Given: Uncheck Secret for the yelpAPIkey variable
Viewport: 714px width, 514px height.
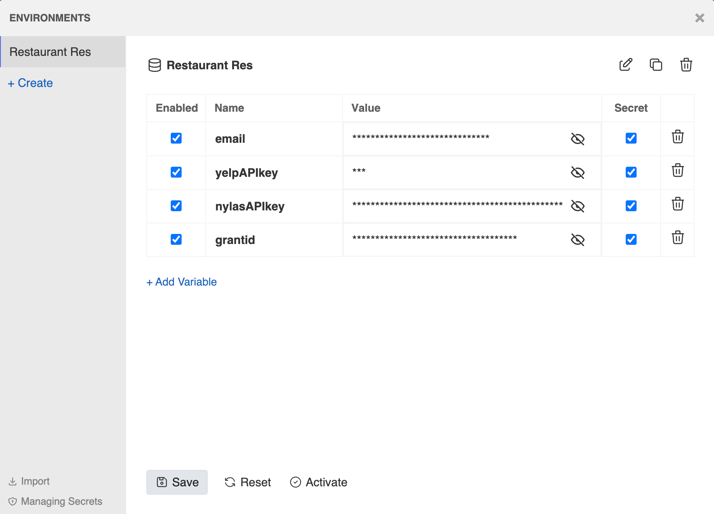Looking at the screenshot, I should [x=631, y=172].
